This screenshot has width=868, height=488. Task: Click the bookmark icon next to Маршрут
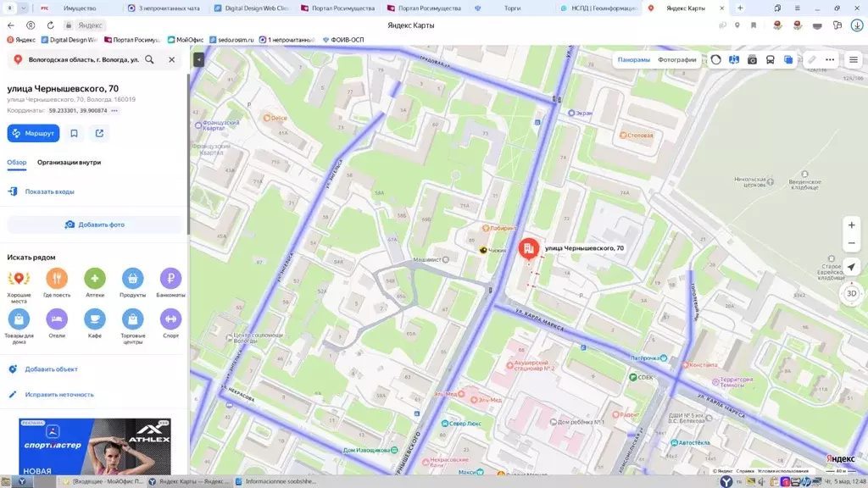pos(75,133)
